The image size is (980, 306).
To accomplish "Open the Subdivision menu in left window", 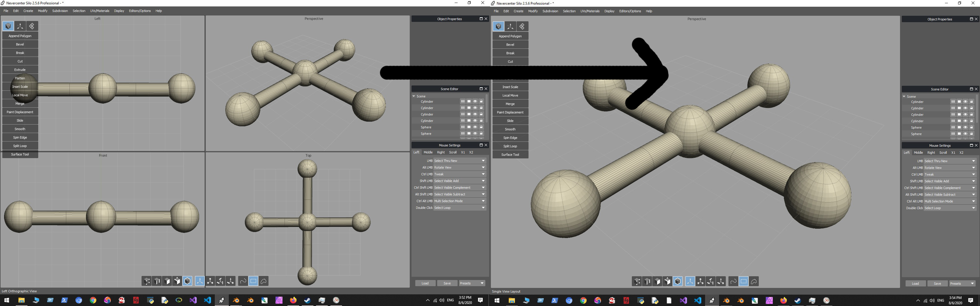I will tap(60, 11).
